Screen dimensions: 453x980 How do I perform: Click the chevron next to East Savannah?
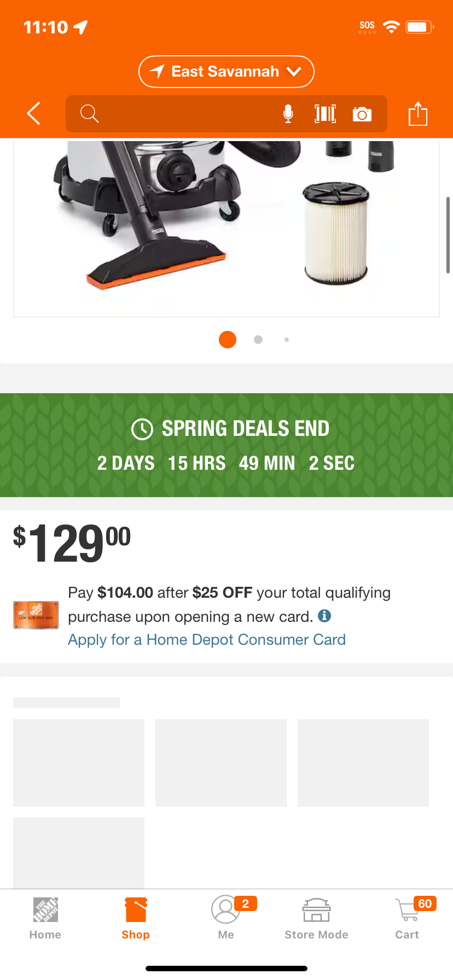click(x=294, y=72)
